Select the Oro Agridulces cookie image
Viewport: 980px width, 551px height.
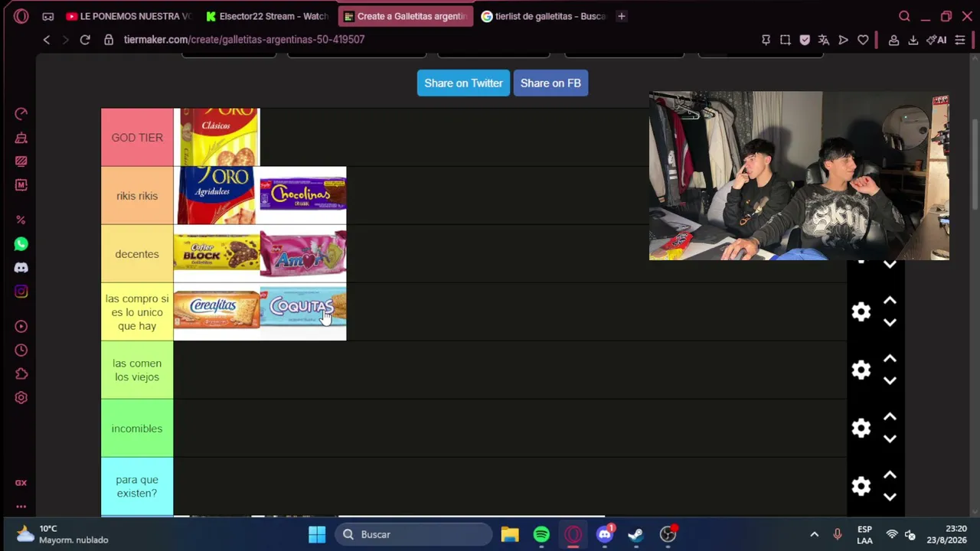click(x=217, y=196)
